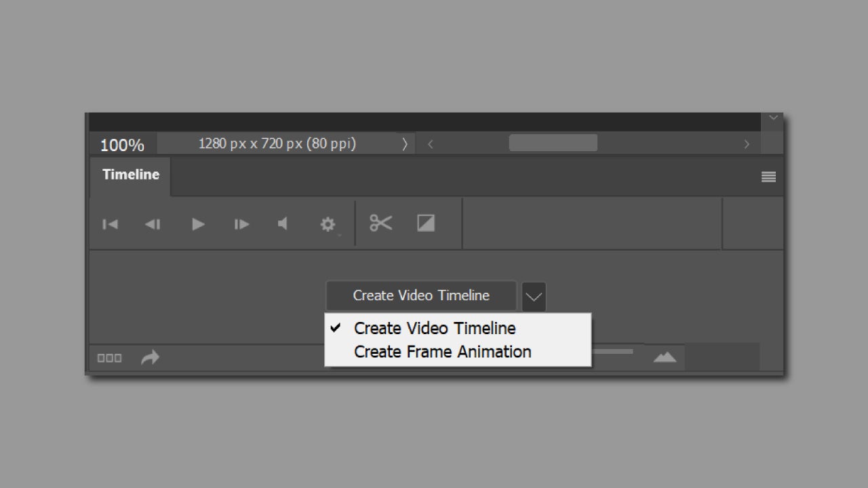Viewport: 868px width, 488px height.
Task: Expand document info arrow beside dimensions
Action: pyautogui.click(x=405, y=144)
